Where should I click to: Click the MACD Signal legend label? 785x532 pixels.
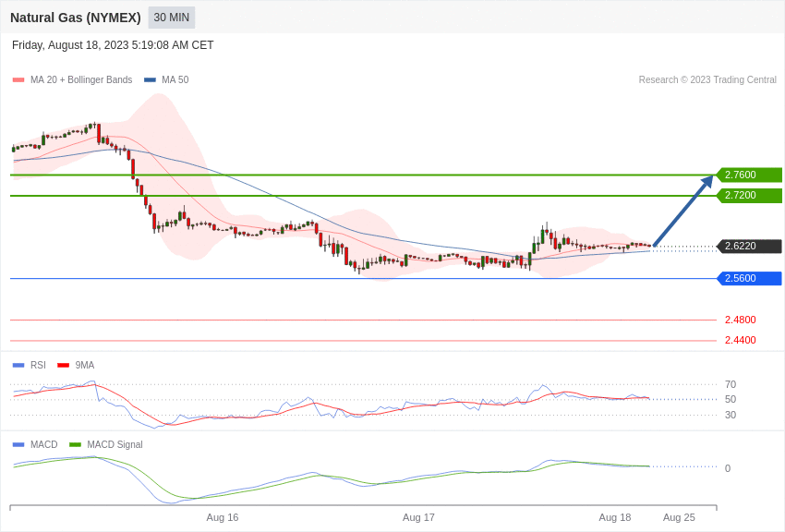115,444
